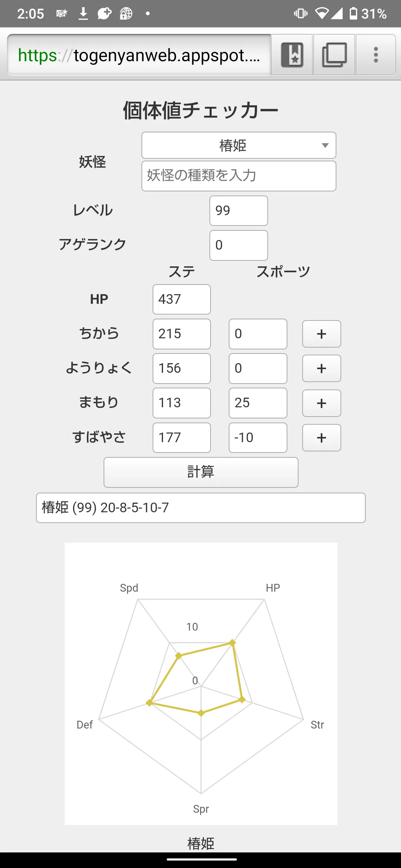Screen dimensions: 401x868
Task: Expand the 椿姫 yokai dropdown
Action: [x=239, y=145]
